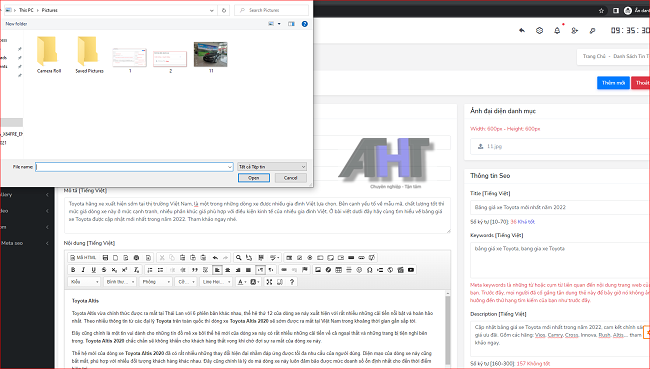Open the notification bell in header
Screen dimensions: 650x369
[x=557, y=30]
